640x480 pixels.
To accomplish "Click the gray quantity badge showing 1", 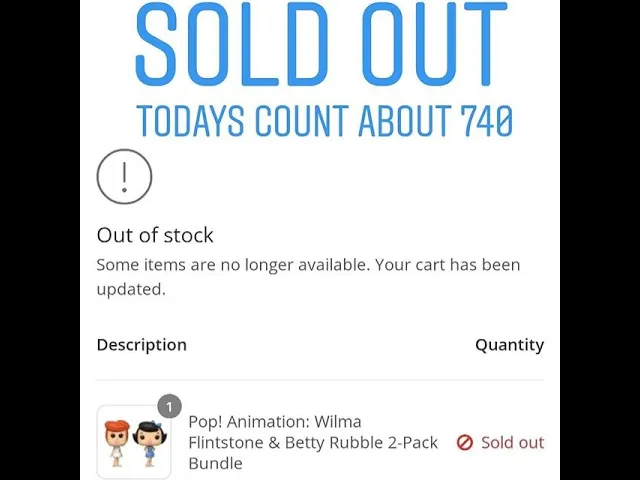I will [169, 406].
